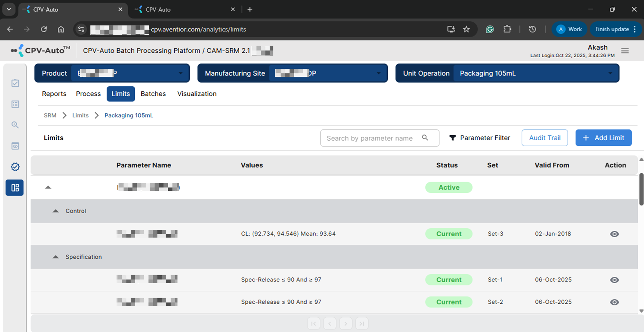This screenshot has height=332, width=644.
Task: Collapse the Specification section
Action: coord(55,257)
